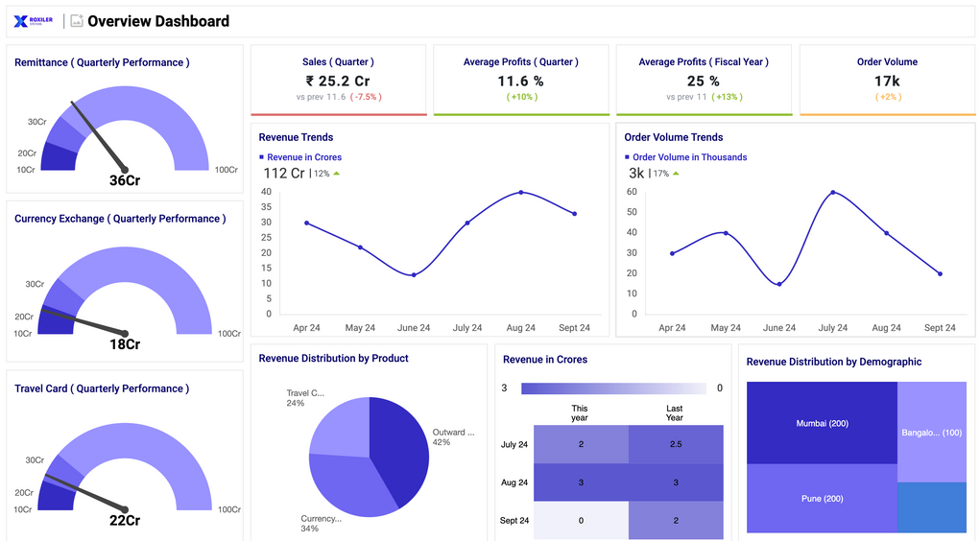The width and height of the screenshot is (980, 541).
Task: Toggle the Revenue in Crores series label
Action: [304, 157]
